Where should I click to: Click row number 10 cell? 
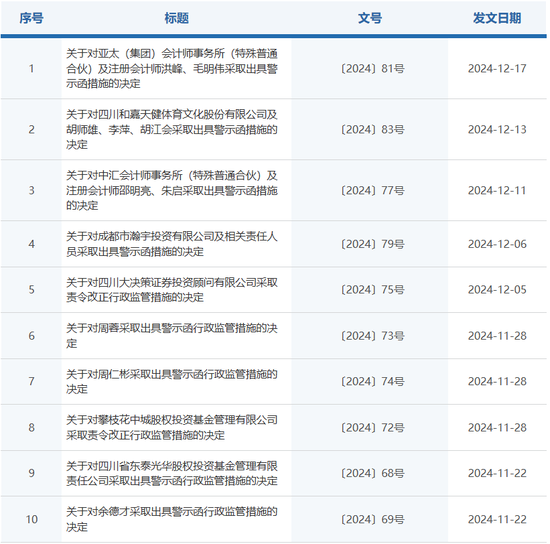31,520
